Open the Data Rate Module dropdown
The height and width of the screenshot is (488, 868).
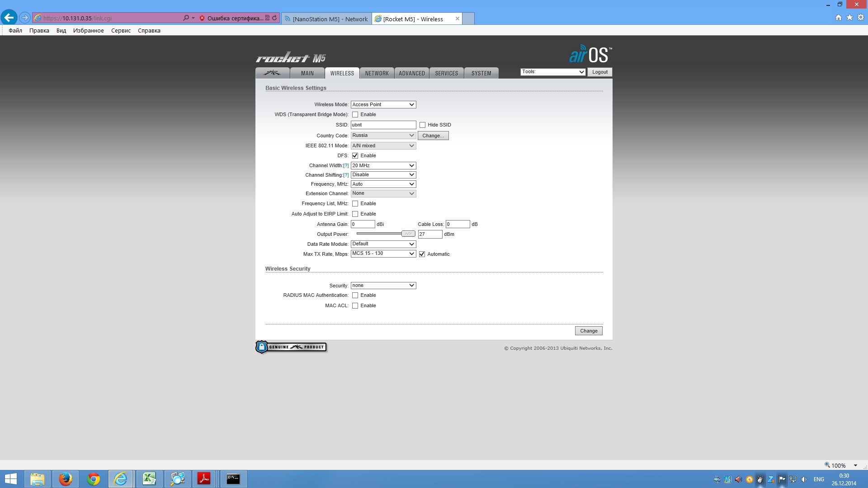[x=383, y=244]
